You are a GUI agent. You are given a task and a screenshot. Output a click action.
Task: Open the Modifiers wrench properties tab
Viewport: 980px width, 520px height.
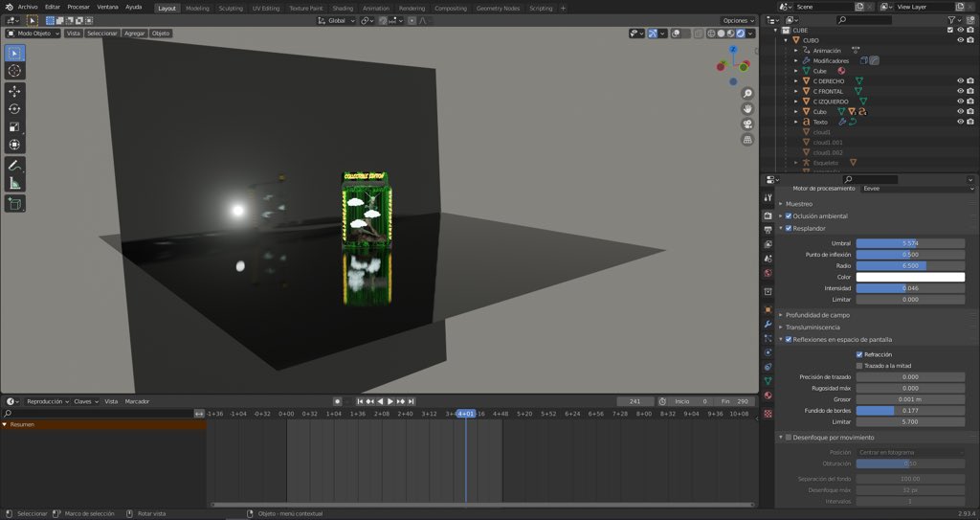[x=768, y=324]
